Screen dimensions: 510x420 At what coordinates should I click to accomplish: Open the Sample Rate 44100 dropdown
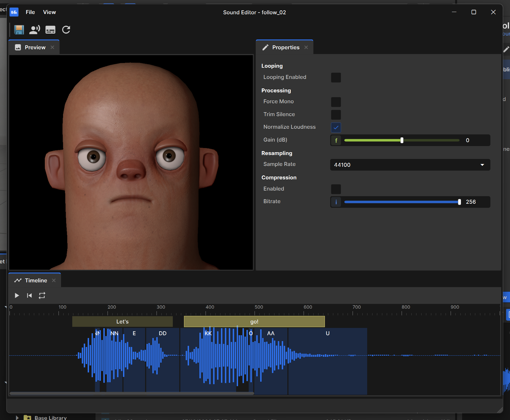pos(410,165)
